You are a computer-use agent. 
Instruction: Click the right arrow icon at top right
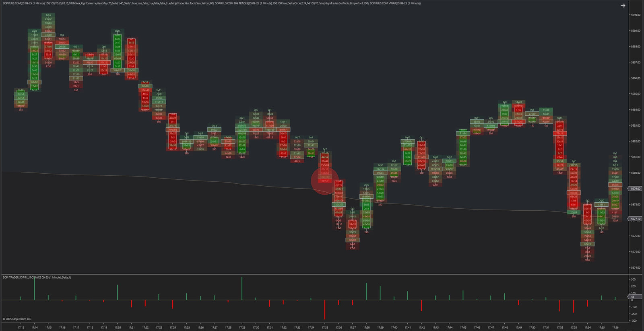pos(623,6)
